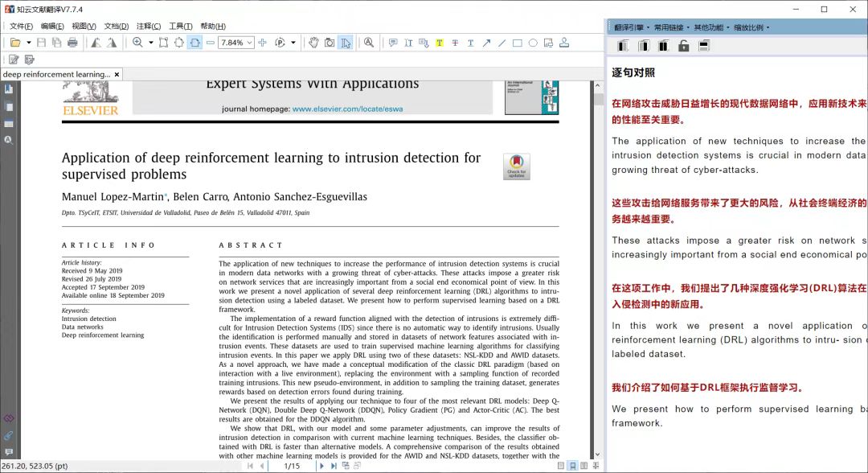Open the 注释(C) menu
The width and height of the screenshot is (868, 473).
(148, 26)
